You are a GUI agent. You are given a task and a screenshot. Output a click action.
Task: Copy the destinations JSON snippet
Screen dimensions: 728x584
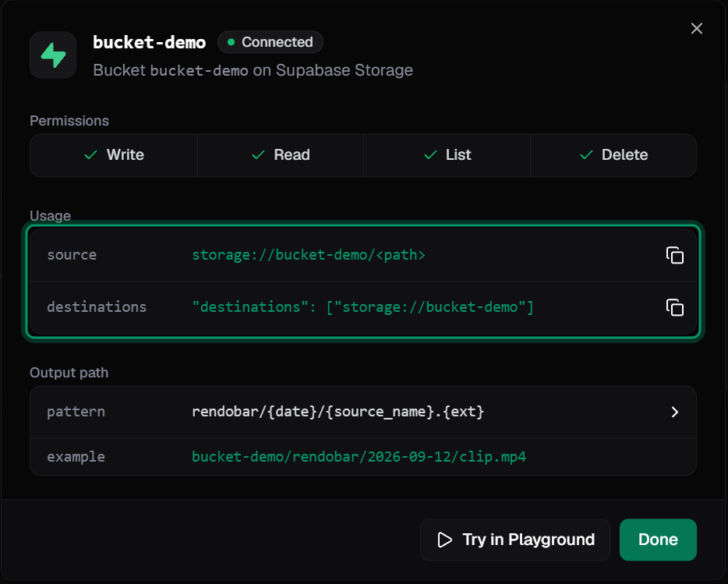point(674,307)
